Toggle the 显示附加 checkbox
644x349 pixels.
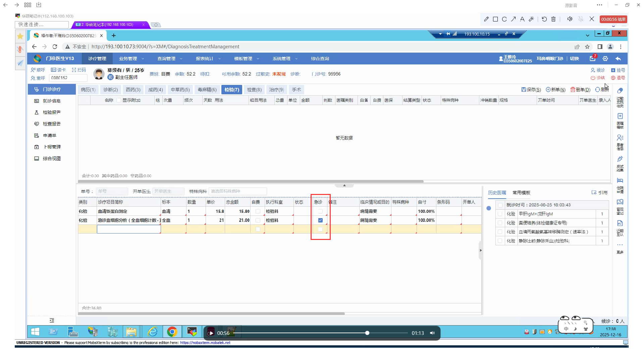119,100
